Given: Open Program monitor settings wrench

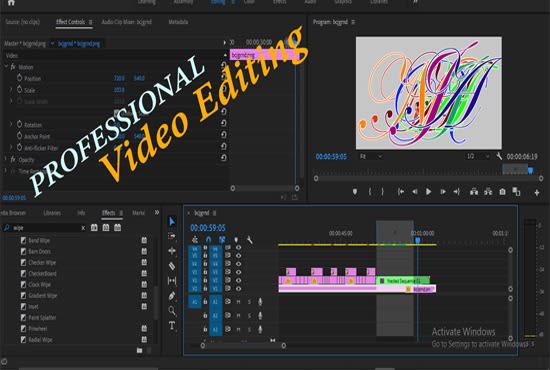Looking at the screenshot, I should coord(499,156).
